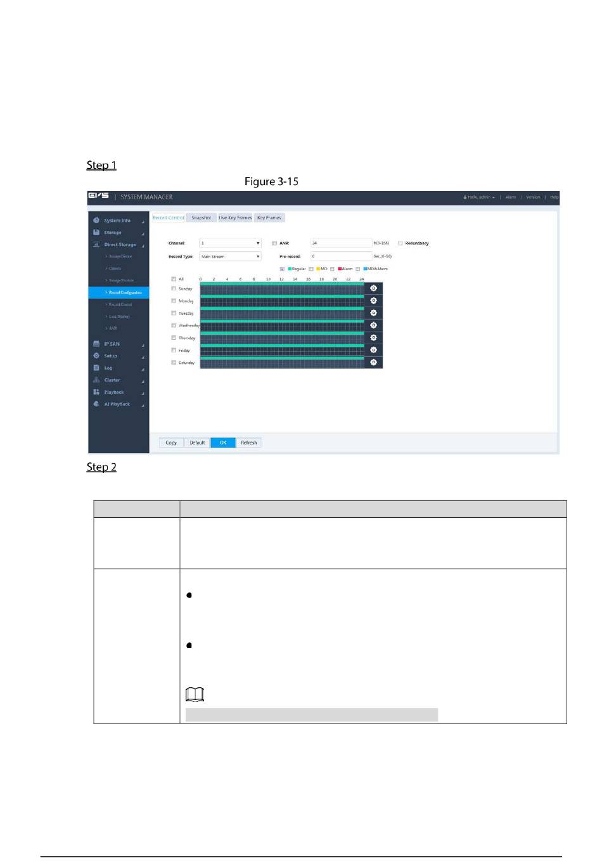The image size is (602, 868).
Task: Open Alarm in the top header
Action: click(511, 197)
